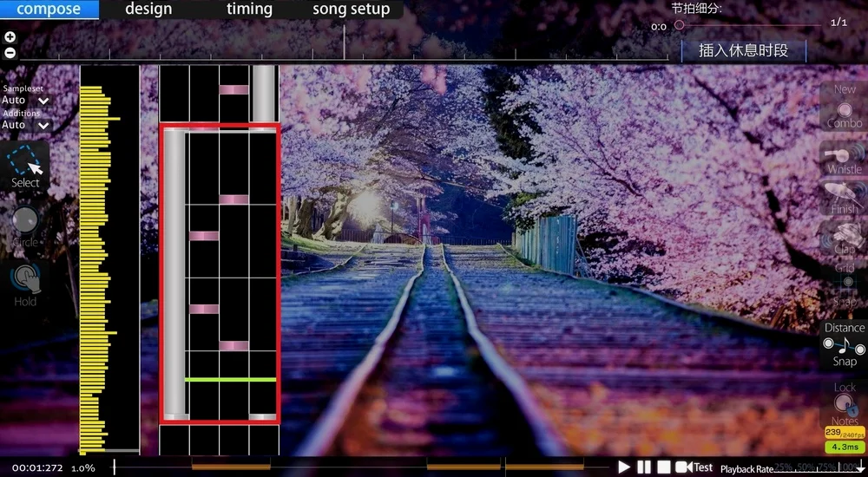Open the timing tab
The image size is (868, 477).
point(249,10)
